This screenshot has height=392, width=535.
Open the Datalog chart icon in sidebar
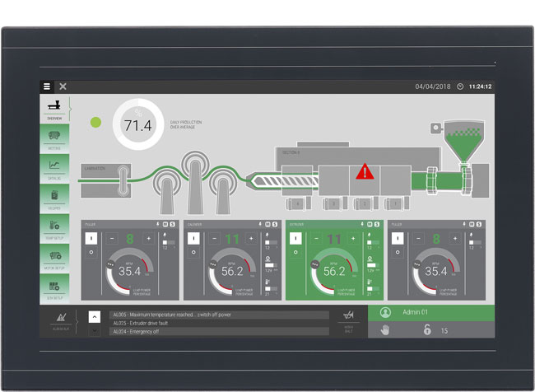tap(54, 166)
